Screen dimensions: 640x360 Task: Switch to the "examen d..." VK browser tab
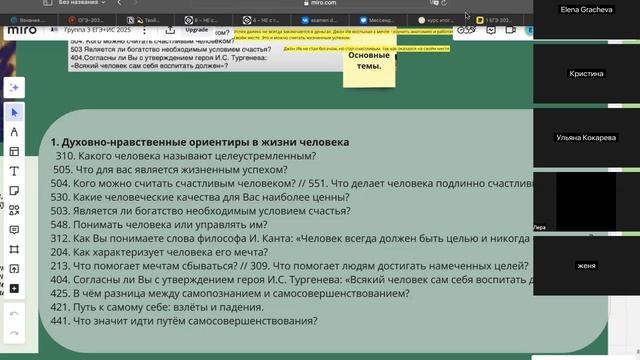point(320,20)
